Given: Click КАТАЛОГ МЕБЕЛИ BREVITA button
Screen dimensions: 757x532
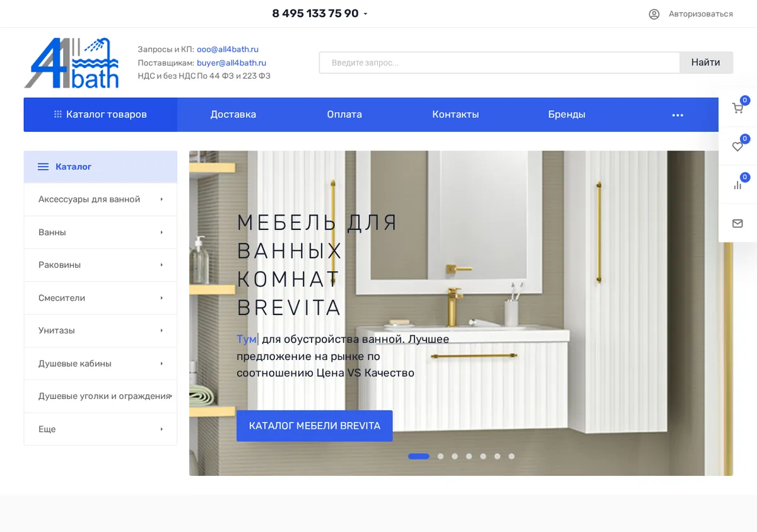Looking at the screenshot, I should tap(315, 426).
